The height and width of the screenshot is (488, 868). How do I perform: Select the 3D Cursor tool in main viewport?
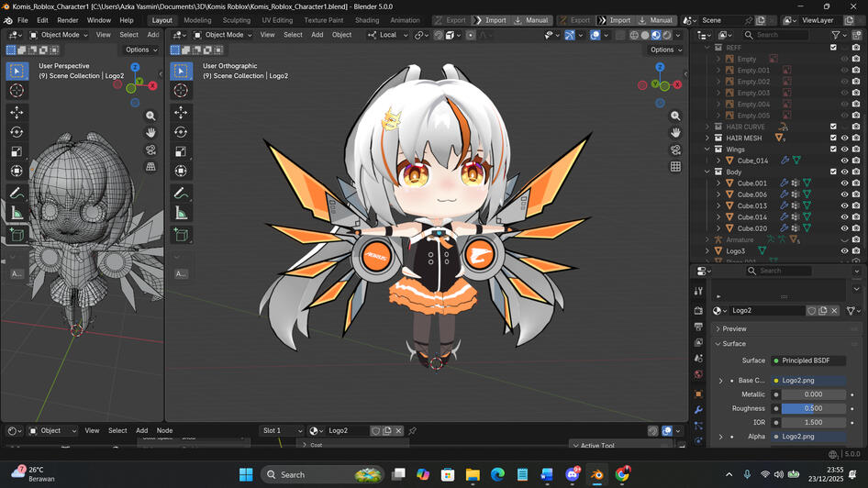point(181,90)
